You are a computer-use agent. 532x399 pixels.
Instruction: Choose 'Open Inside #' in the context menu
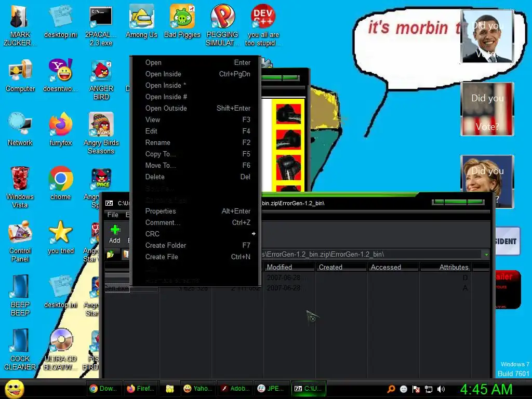(x=198, y=97)
